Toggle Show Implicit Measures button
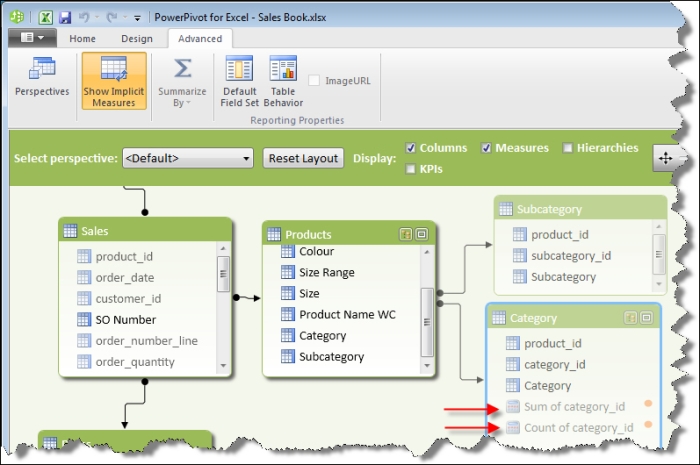The width and height of the screenshot is (700, 465). click(114, 81)
